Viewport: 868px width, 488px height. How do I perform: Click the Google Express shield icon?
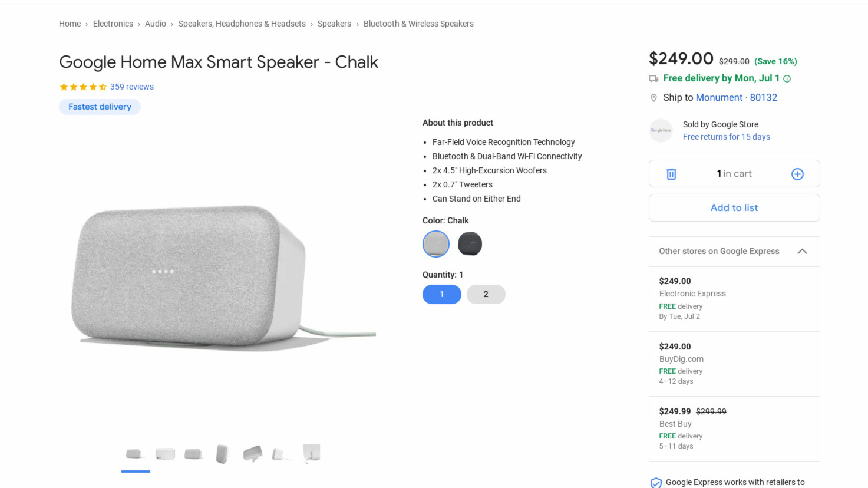(x=656, y=483)
